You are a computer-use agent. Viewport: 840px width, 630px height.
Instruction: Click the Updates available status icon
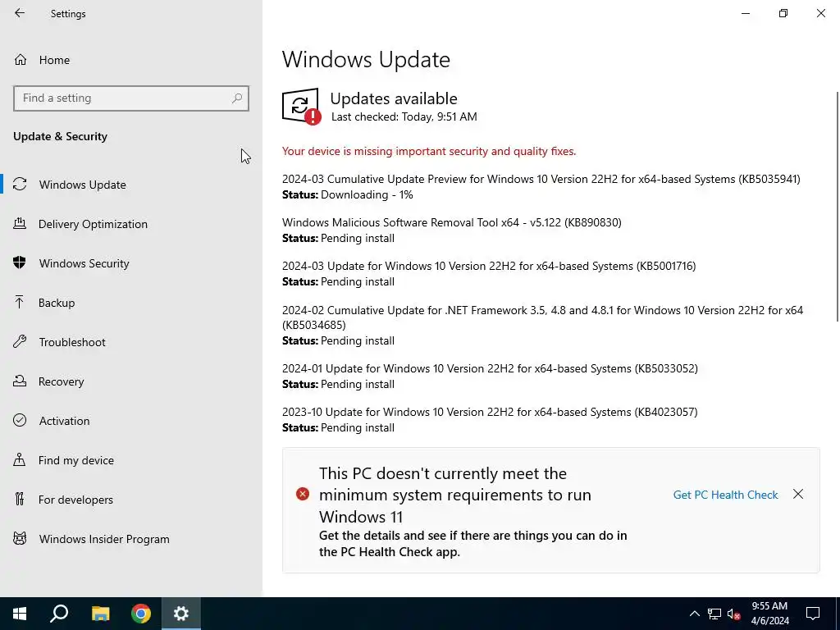click(301, 106)
